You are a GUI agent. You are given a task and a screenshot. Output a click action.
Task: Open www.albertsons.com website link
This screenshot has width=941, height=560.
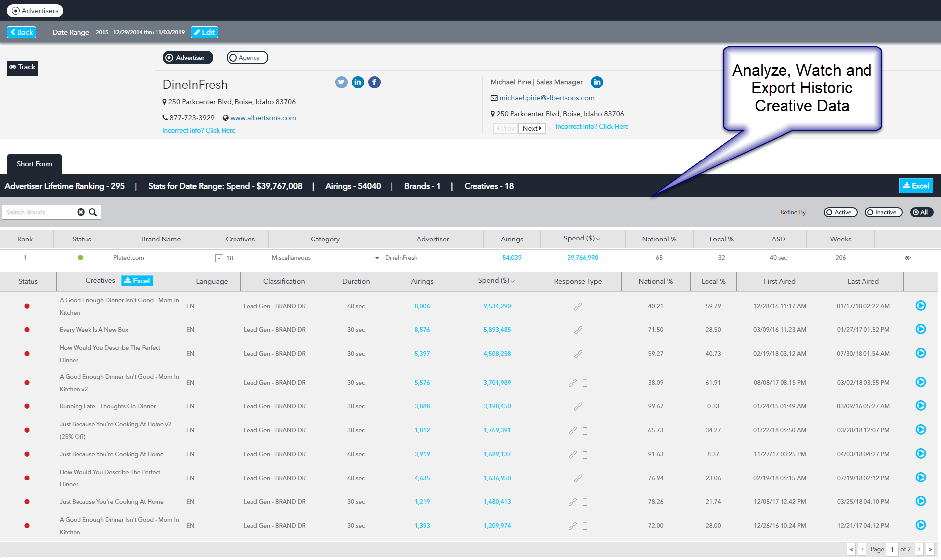point(263,118)
